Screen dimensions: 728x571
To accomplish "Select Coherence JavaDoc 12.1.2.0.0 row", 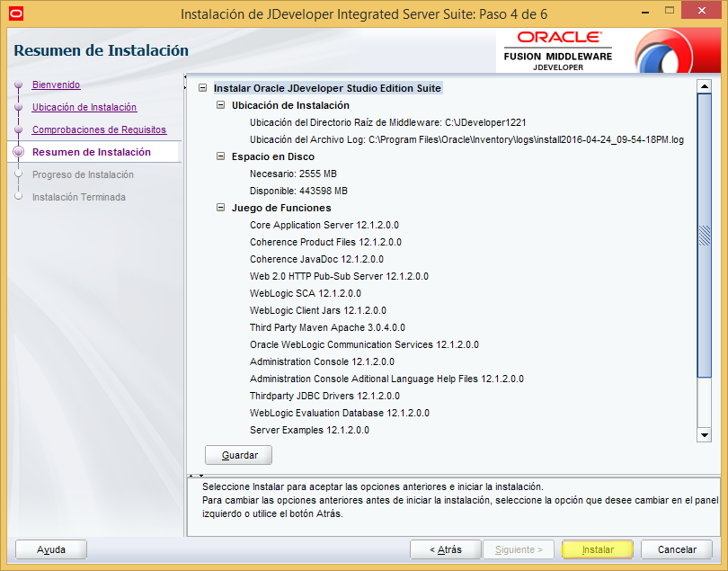I will click(x=316, y=259).
